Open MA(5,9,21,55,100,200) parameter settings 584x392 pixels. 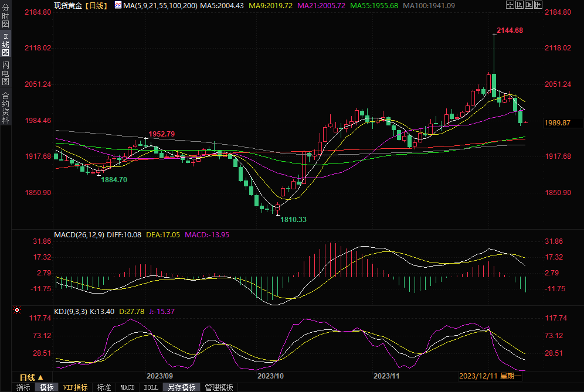tap(160, 5)
